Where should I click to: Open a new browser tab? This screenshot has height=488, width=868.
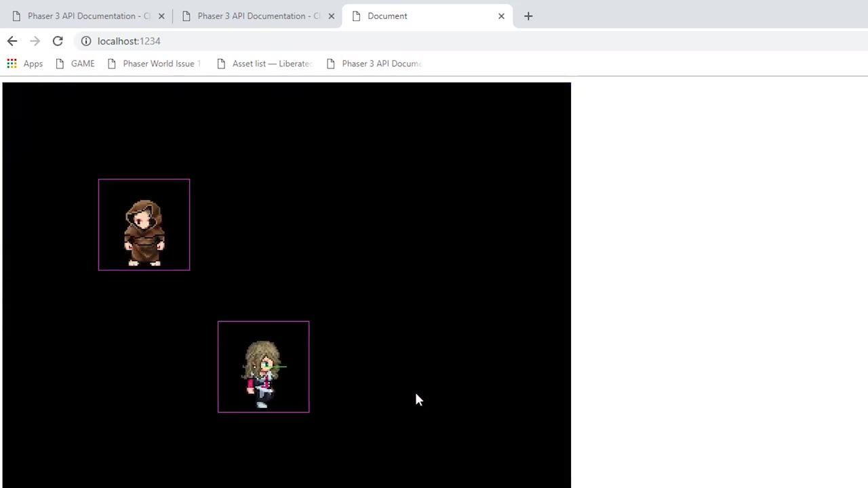528,16
